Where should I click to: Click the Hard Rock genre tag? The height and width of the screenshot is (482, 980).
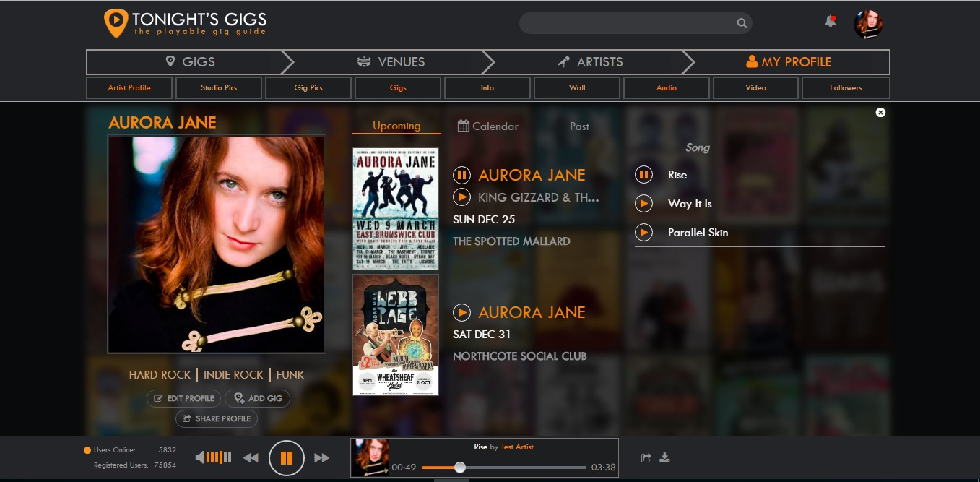(x=160, y=375)
